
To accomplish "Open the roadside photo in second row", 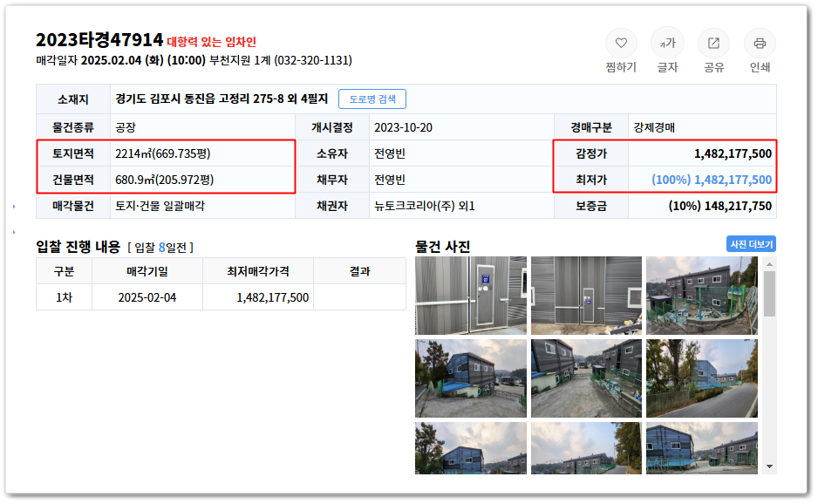I will [702, 378].
